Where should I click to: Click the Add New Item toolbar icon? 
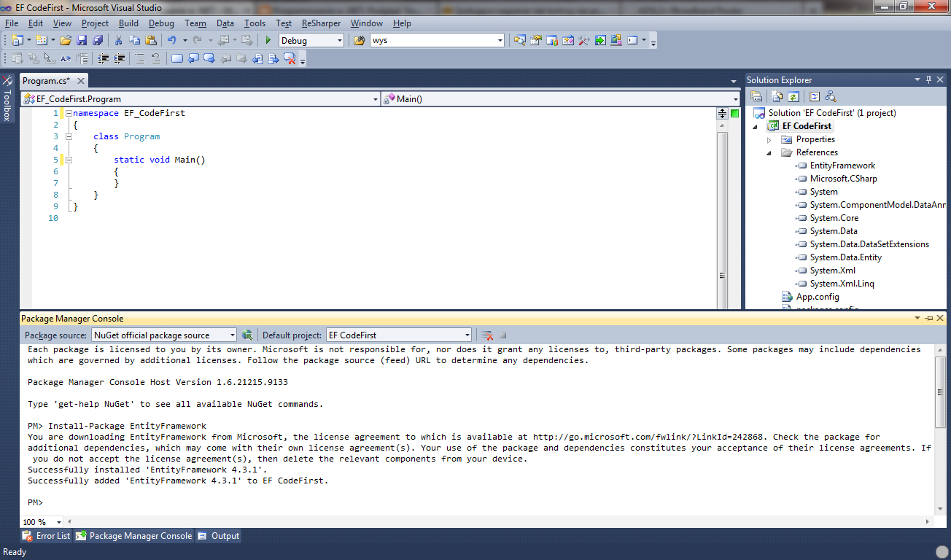point(42,40)
